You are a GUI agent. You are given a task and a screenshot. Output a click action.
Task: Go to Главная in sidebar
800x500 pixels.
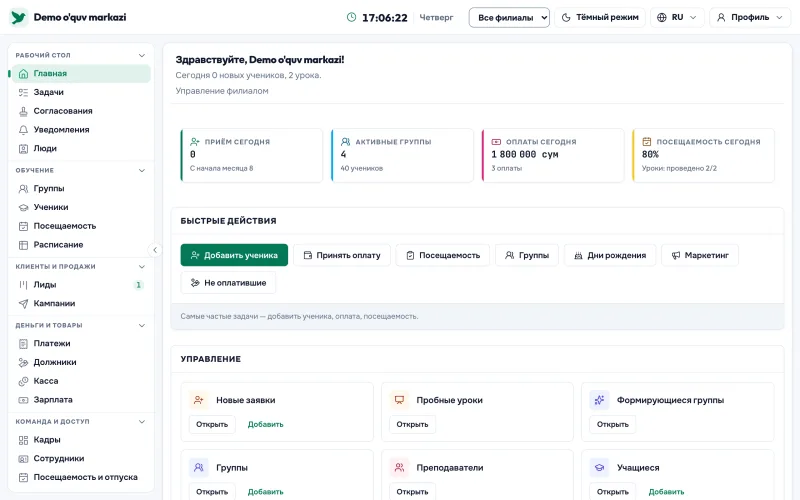[81, 74]
